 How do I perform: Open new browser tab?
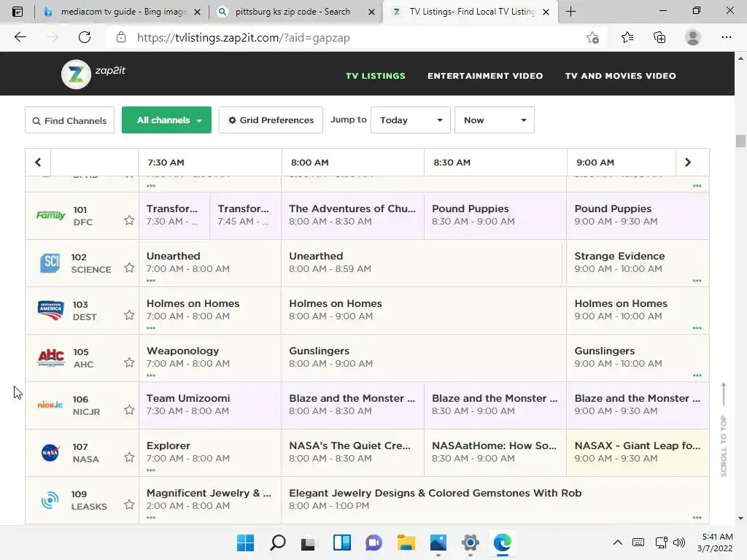point(570,12)
